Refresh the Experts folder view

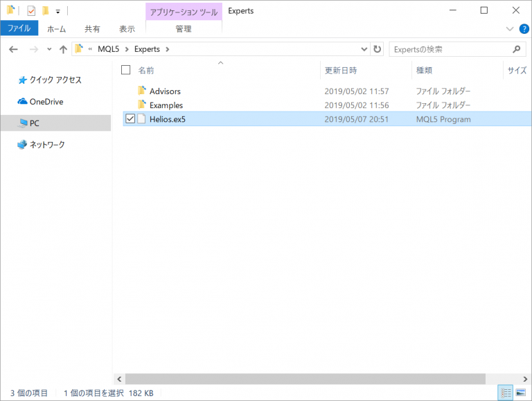tap(378, 49)
